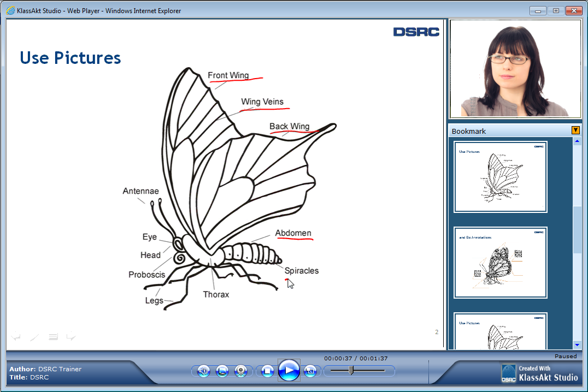Select the faded pen tool on slide
588x392 pixels.
pos(34,337)
